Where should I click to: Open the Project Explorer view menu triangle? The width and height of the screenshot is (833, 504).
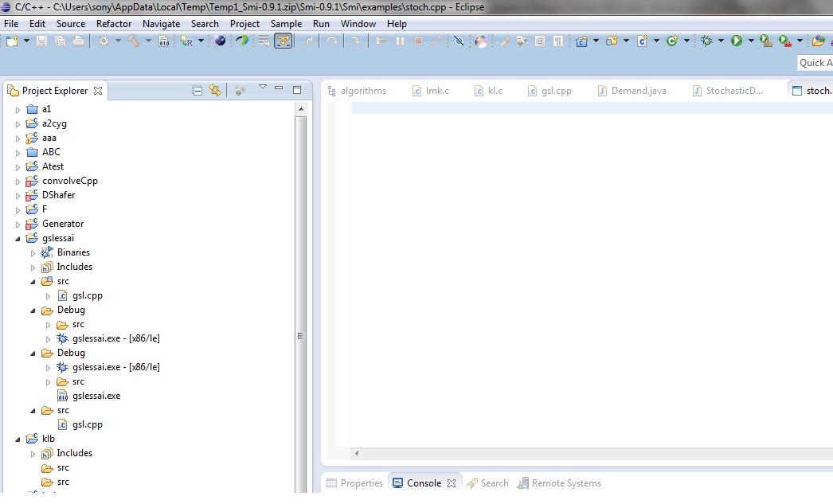pos(263,87)
